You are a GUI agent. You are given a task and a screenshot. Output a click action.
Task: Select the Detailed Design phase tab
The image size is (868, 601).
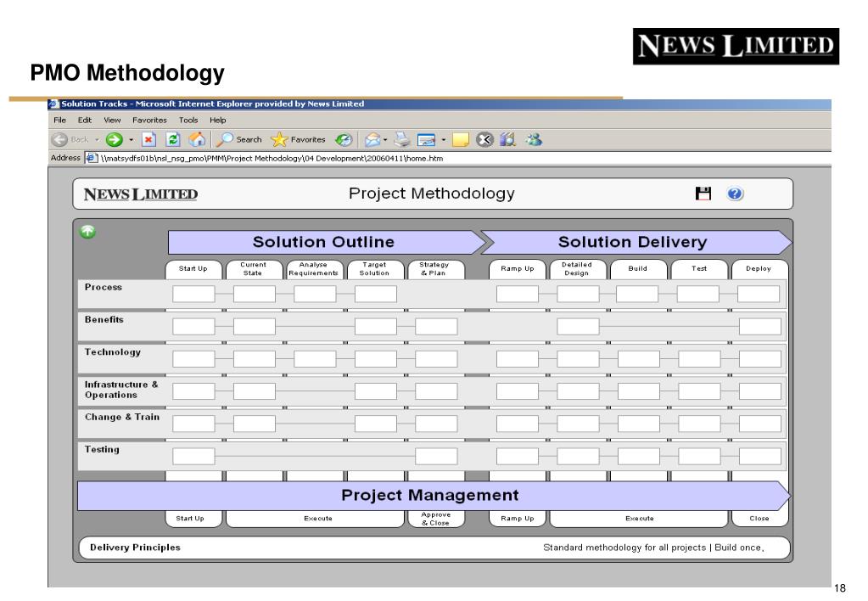[x=577, y=268]
